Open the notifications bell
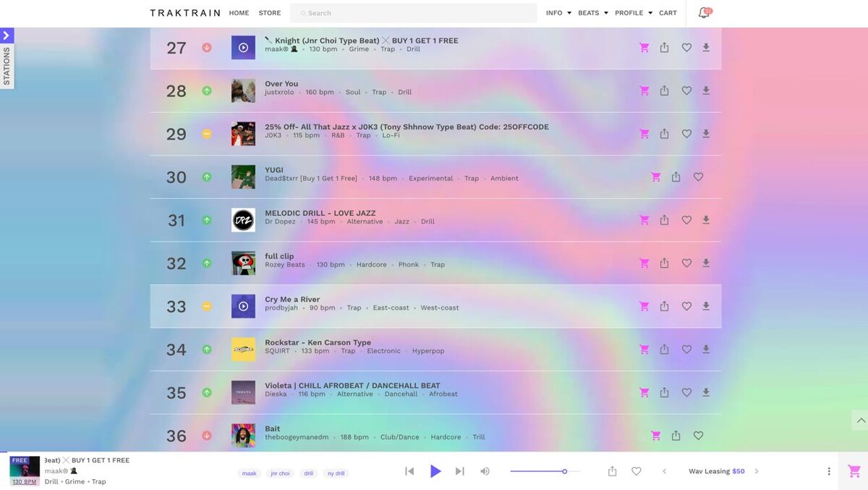This screenshot has height=490, width=868. coord(704,13)
